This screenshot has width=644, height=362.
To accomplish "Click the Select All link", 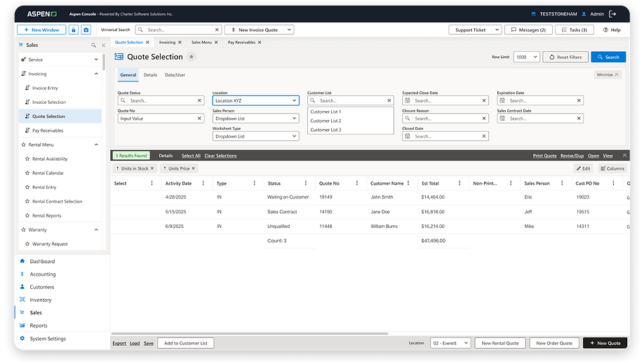I will tap(191, 156).
